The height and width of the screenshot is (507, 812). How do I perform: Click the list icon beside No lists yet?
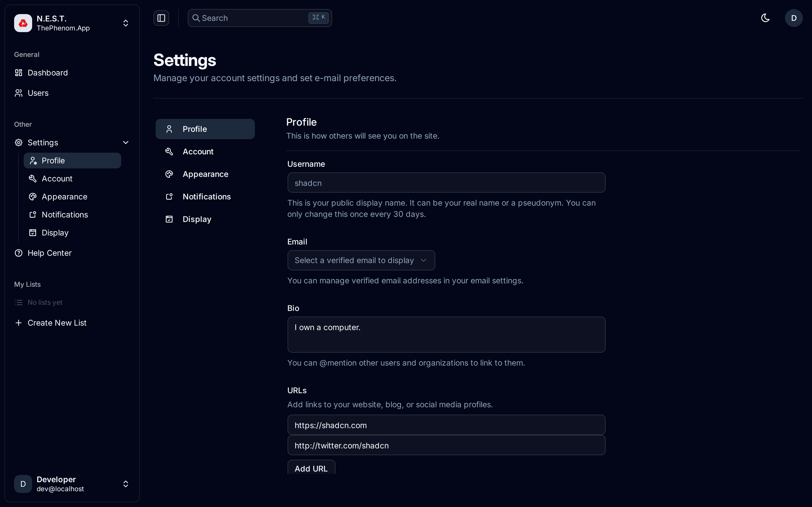pyautogui.click(x=18, y=302)
